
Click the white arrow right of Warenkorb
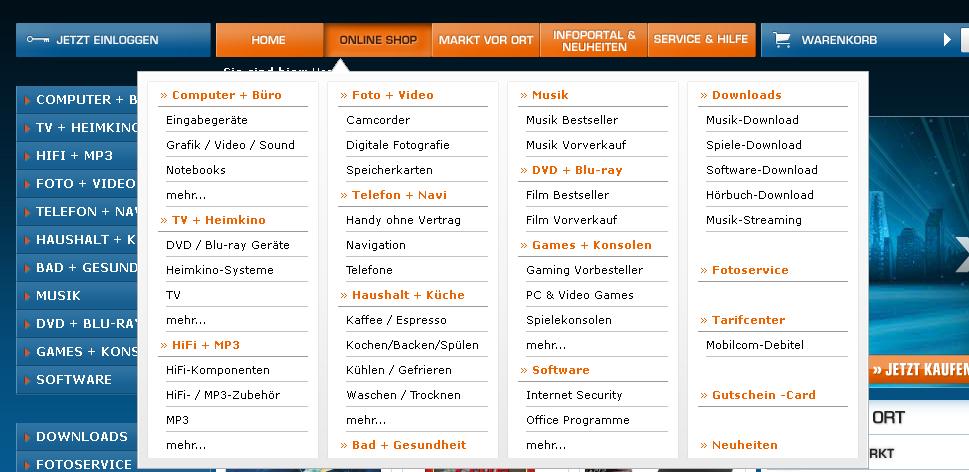[x=948, y=40]
